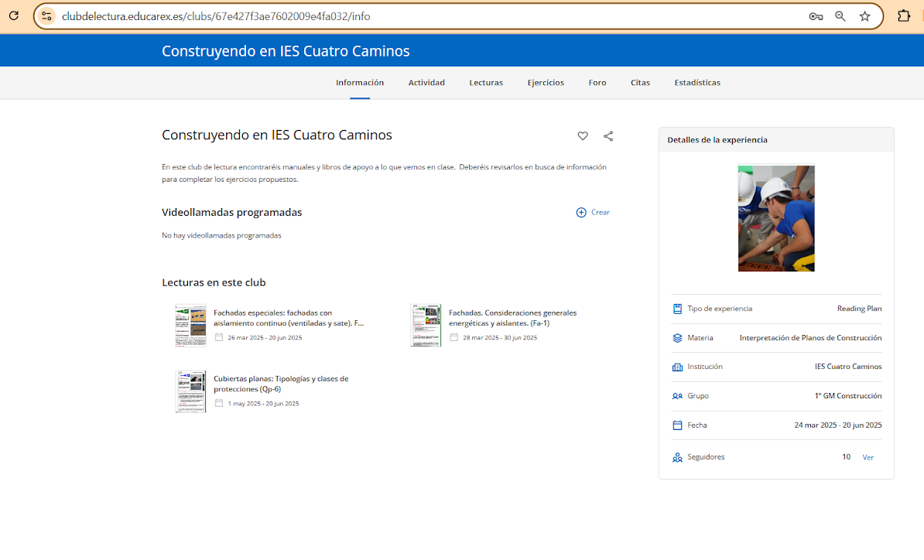
Task: Switch to the Información tab
Action: tap(360, 83)
